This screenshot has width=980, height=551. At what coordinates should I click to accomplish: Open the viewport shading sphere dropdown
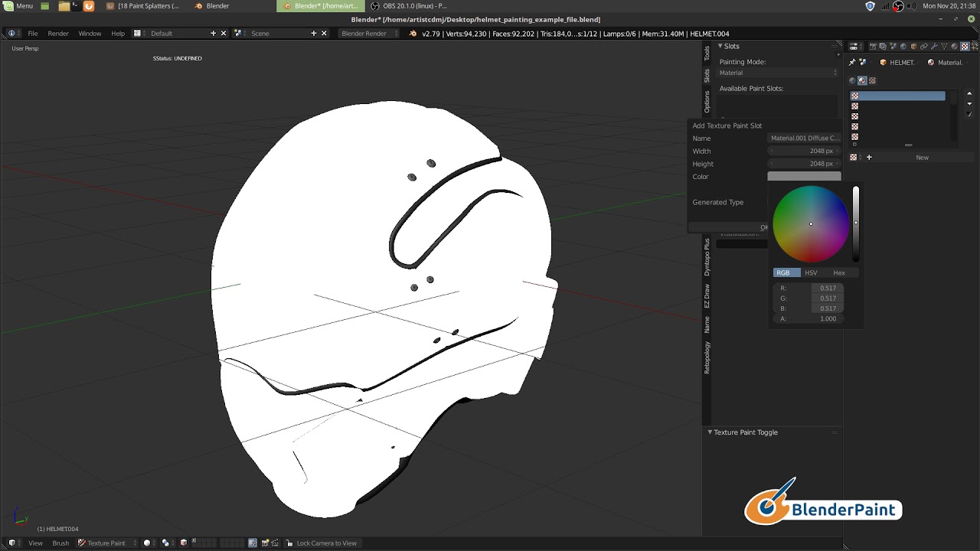click(150, 543)
